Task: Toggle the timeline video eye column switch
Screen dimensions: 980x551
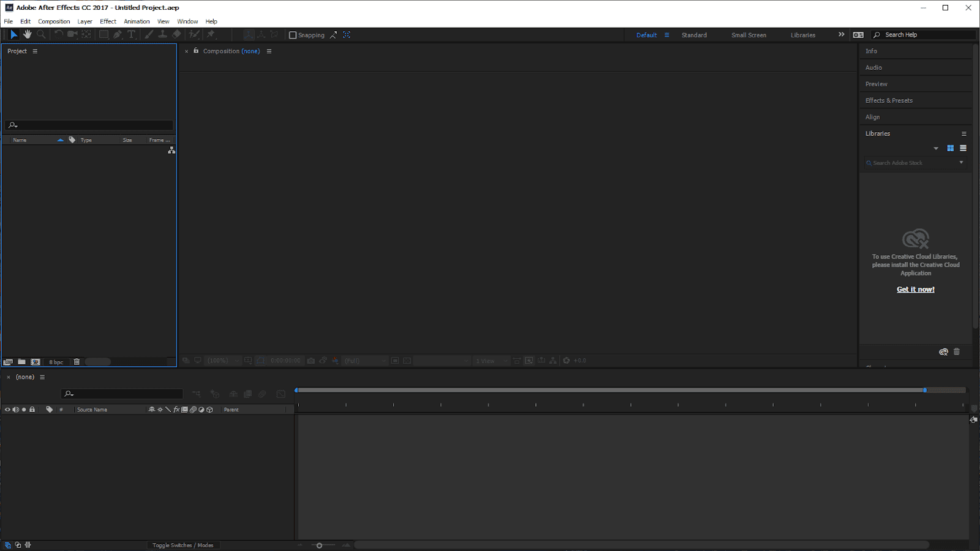Action: tap(7, 410)
